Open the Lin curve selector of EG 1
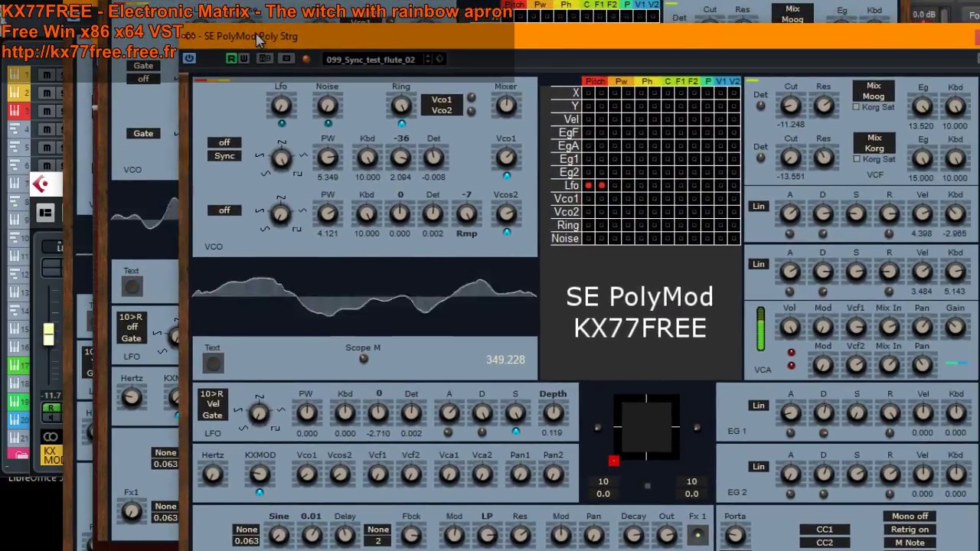The height and width of the screenshot is (551, 980). coord(758,406)
